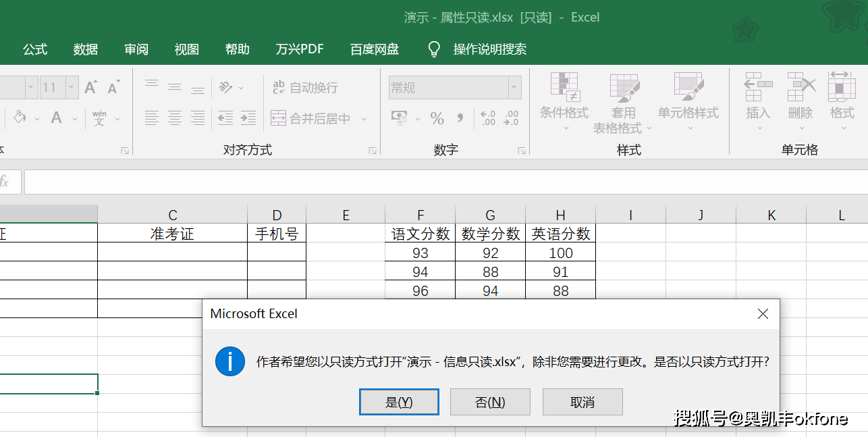This screenshot has height=437, width=868.
Task: Switch to the 视图 tab
Action: [187, 49]
